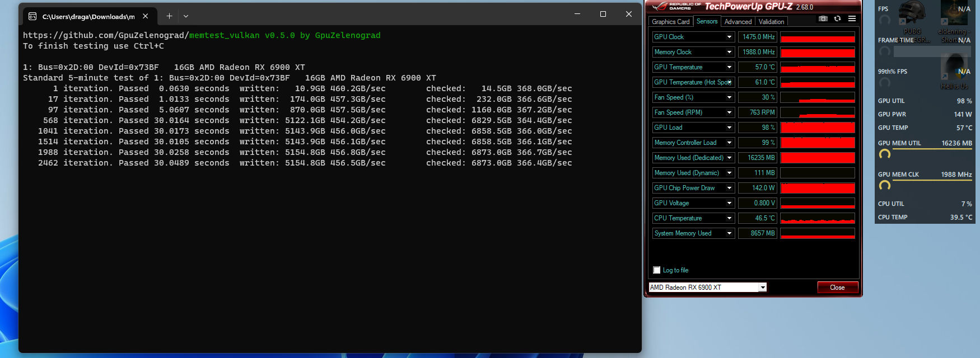Toggle the Log to file checkbox
Image resolution: width=980 pixels, height=358 pixels.
coord(657,270)
